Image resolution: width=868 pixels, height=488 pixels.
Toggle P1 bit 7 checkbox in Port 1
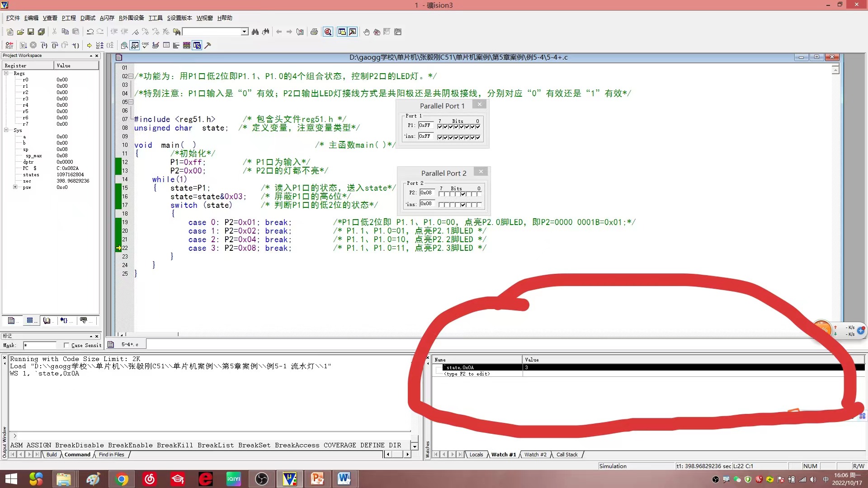click(x=440, y=127)
